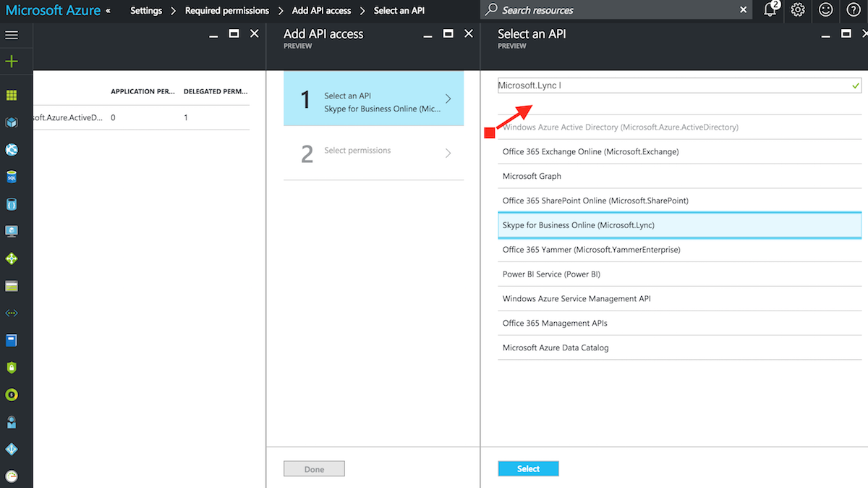Select Office 365 Yammer API
The height and width of the screenshot is (488, 868).
pos(679,250)
